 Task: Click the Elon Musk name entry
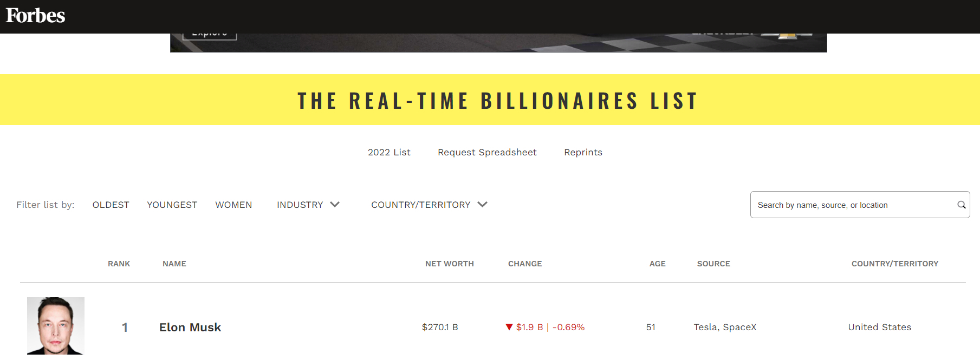click(190, 327)
